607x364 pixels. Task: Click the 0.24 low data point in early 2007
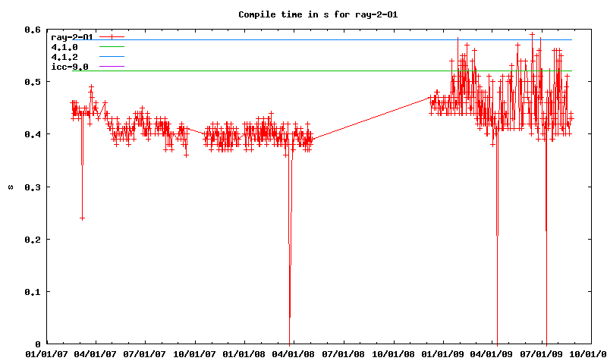82,218
